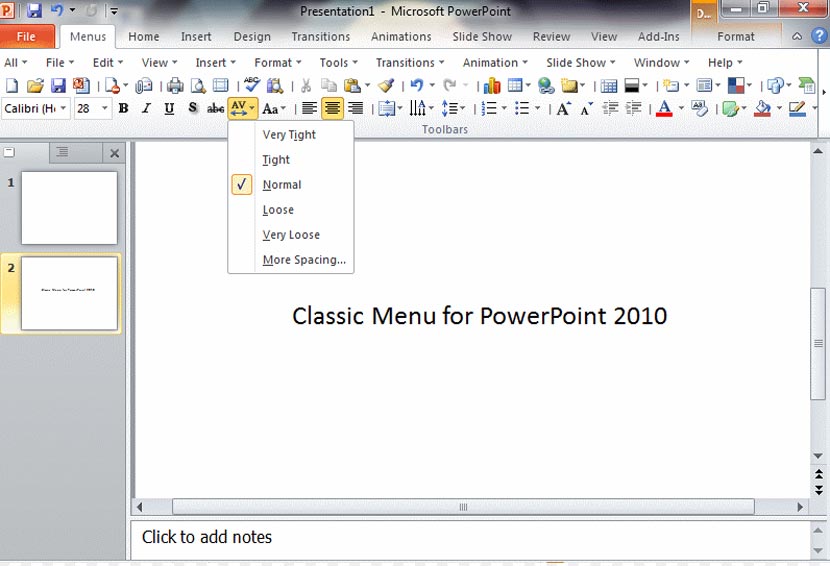The height and width of the screenshot is (566, 830).
Task: Select Very Loose character spacing
Action: pyautogui.click(x=291, y=235)
